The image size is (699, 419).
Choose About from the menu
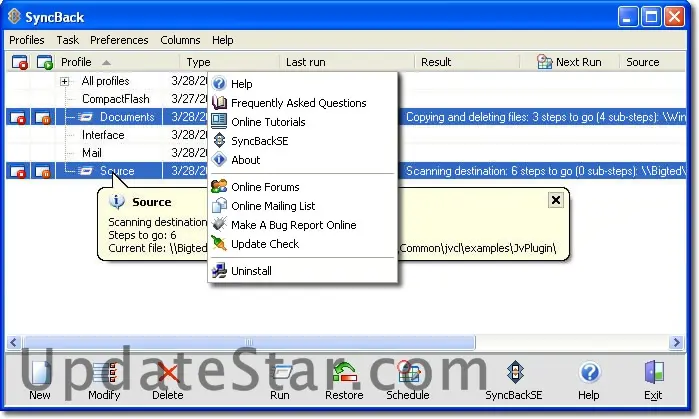pos(303,160)
